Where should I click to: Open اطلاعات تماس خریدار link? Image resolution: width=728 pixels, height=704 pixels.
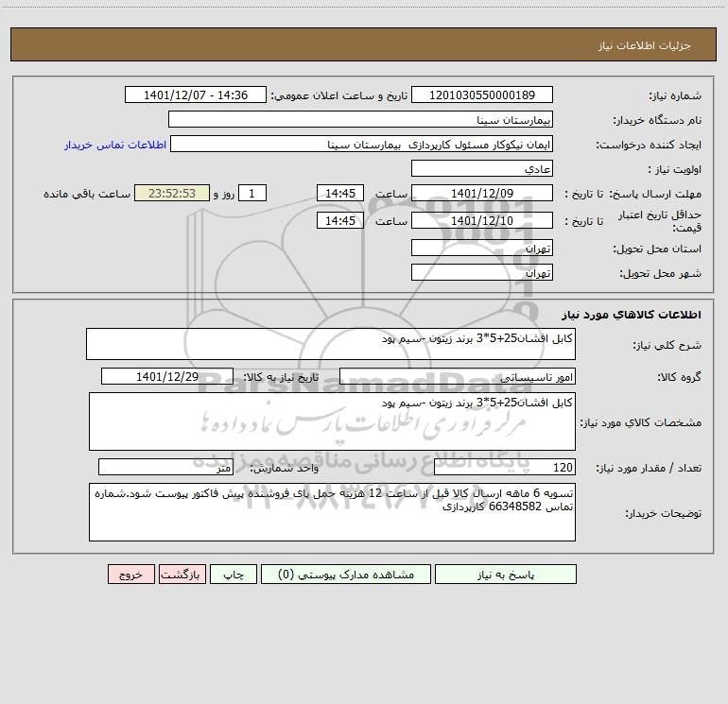pos(115,145)
